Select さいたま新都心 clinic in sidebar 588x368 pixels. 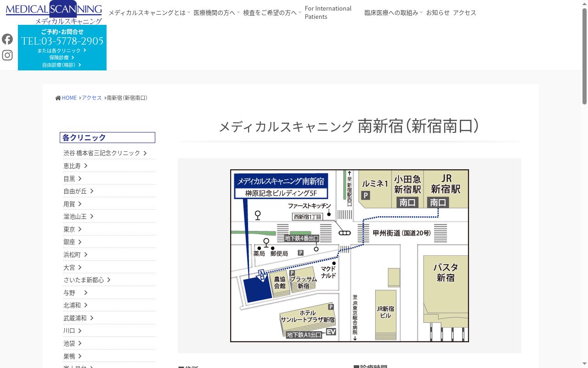(109, 280)
